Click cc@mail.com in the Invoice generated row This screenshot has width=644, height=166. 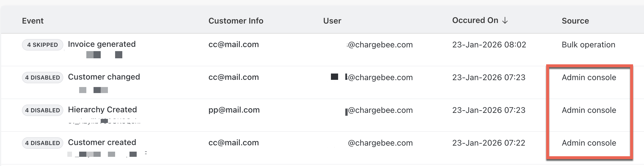(234, 45)
